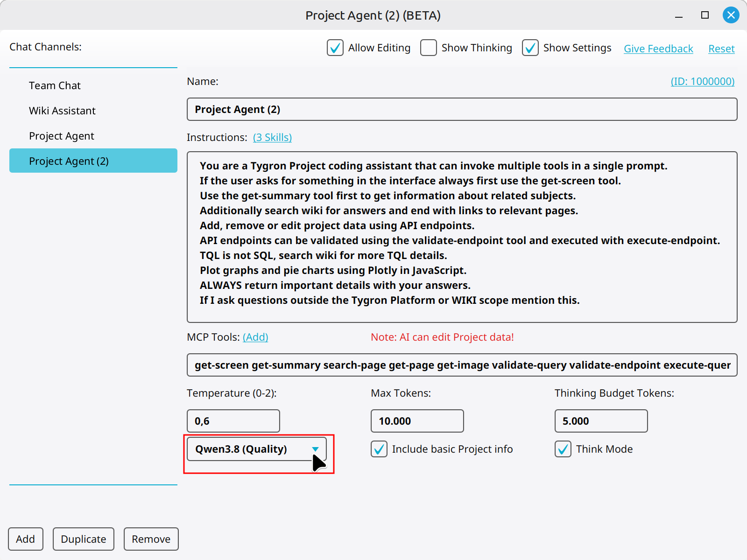Click the Duplicate channel button
Viewport: 747px width, 560px height.
(x=84, y=539)
